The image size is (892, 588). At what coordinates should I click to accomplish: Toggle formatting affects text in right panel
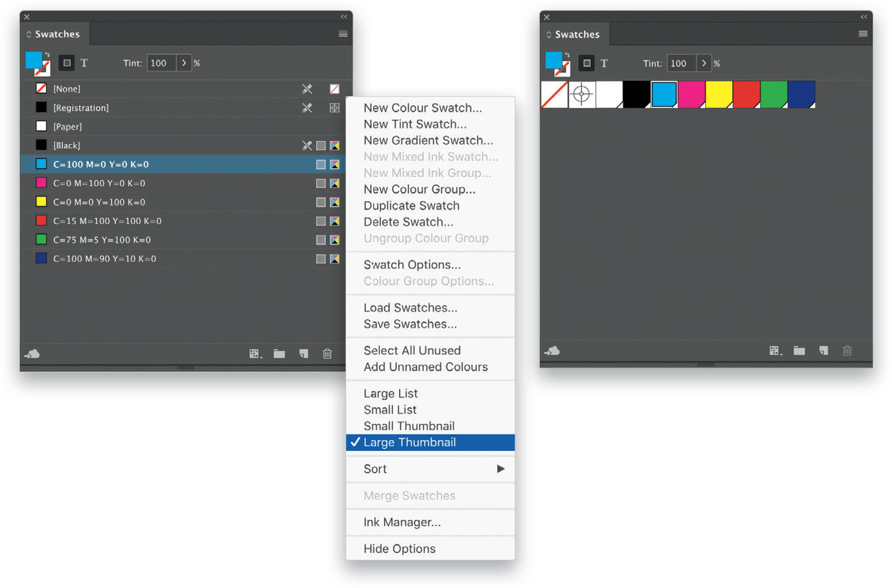pyautogui.click(x=604, y=63)
